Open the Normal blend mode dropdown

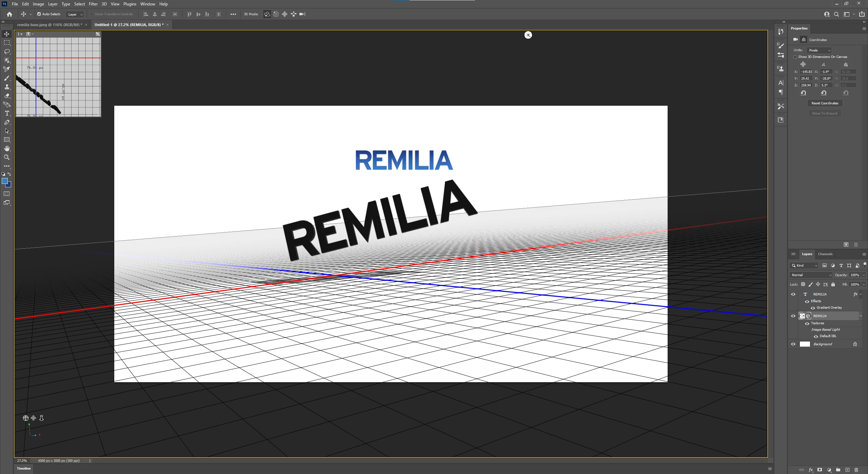click(x=811, y=275)
